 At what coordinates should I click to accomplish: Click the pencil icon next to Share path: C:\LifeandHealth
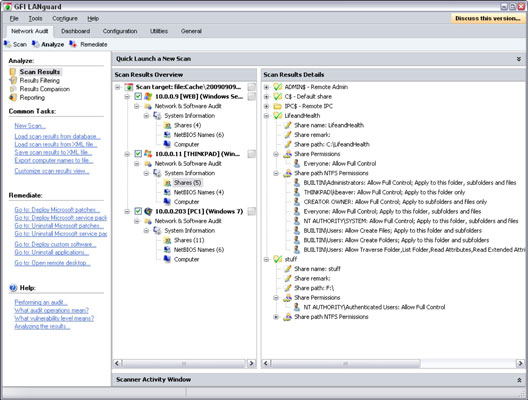[288, 144]
